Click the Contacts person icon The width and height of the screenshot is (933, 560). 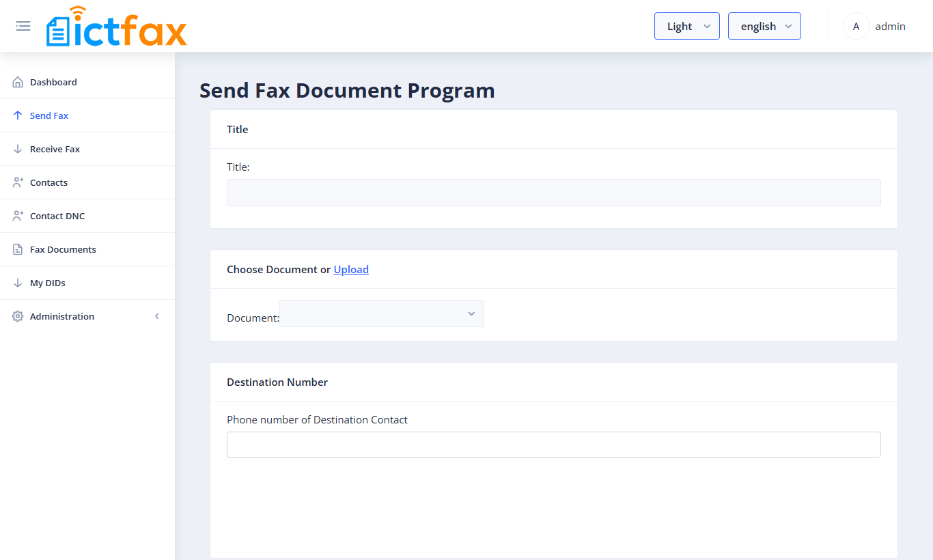(18, 182)
